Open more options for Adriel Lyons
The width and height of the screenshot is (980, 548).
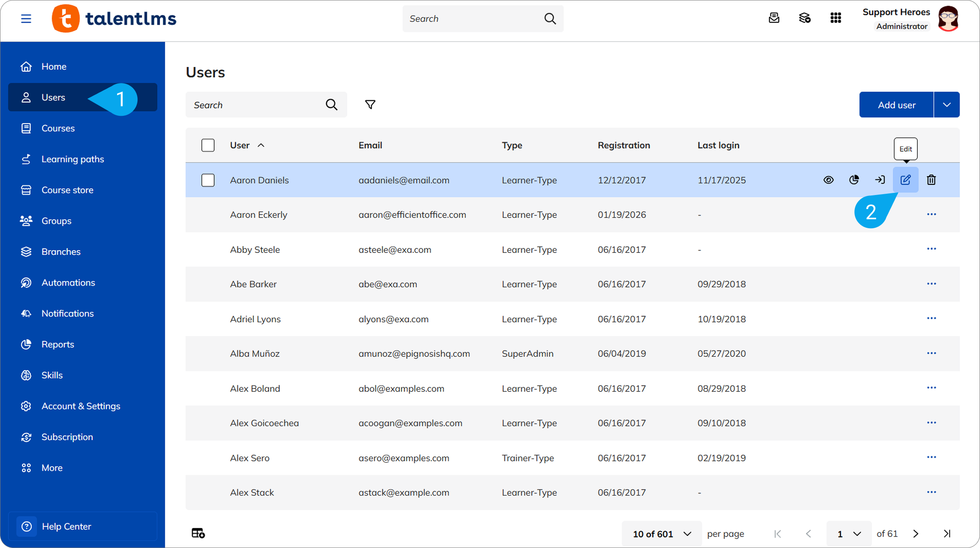click(x=931, y=318)
